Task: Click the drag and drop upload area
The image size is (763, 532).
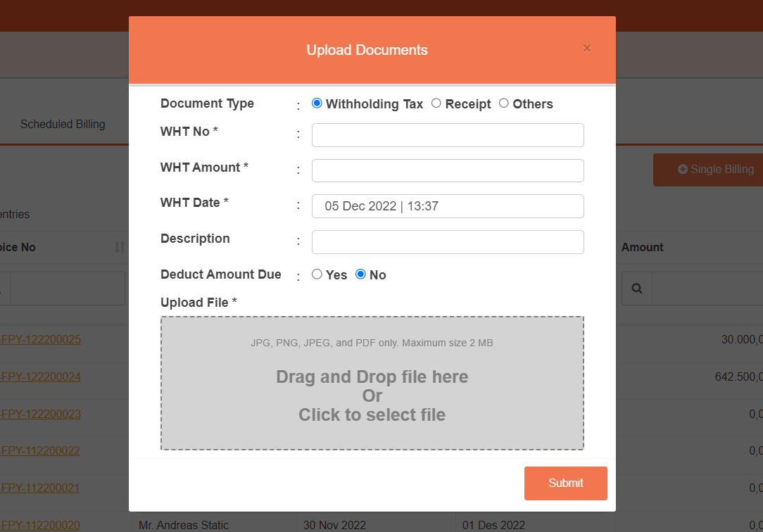Action: (x=372, y=384)
